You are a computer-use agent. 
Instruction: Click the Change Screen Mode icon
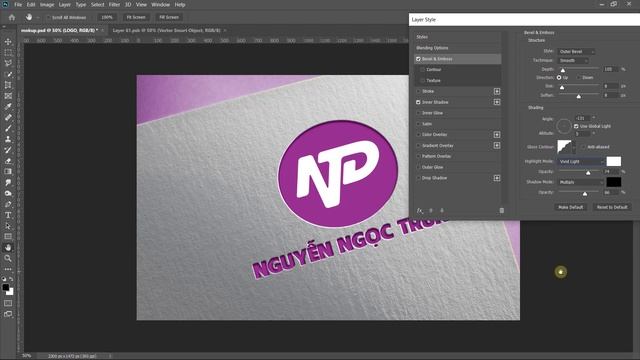(8, 314)
